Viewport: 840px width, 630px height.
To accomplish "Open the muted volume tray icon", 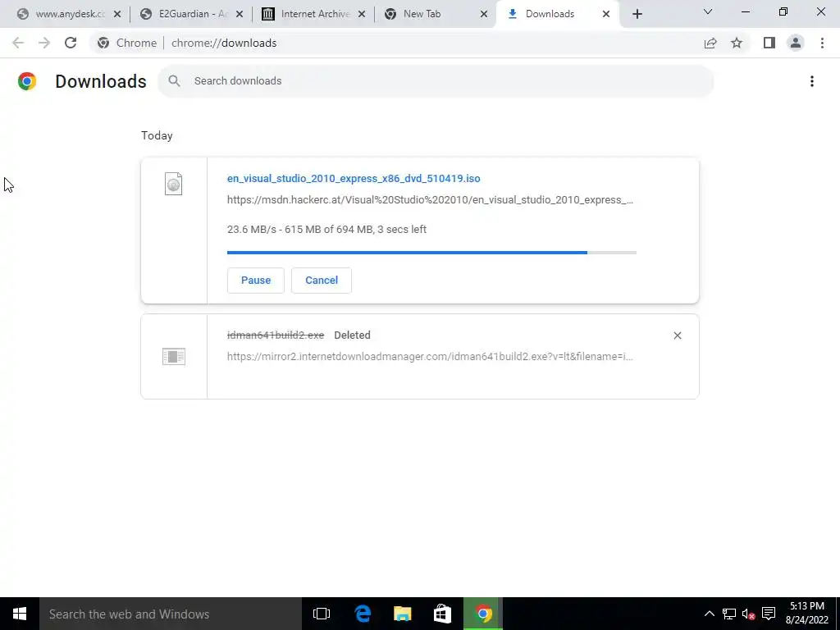I will click(x=748, y=614).
